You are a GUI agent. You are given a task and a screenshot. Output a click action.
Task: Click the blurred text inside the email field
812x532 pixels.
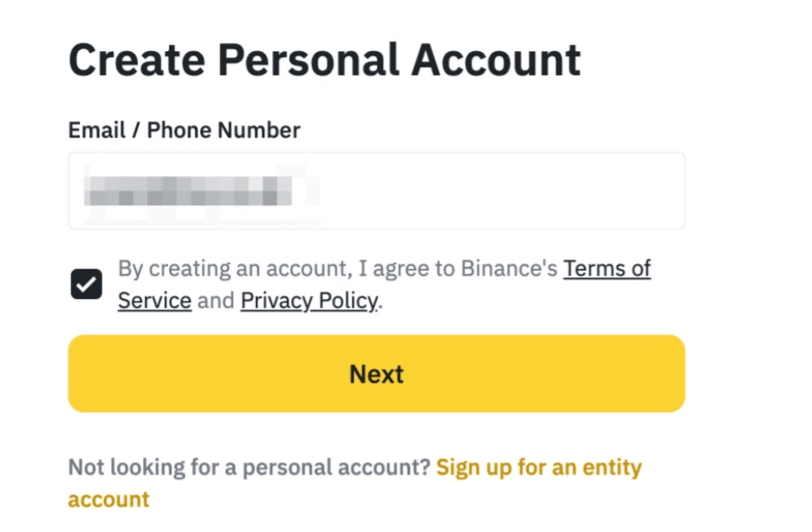click(187, 191)
